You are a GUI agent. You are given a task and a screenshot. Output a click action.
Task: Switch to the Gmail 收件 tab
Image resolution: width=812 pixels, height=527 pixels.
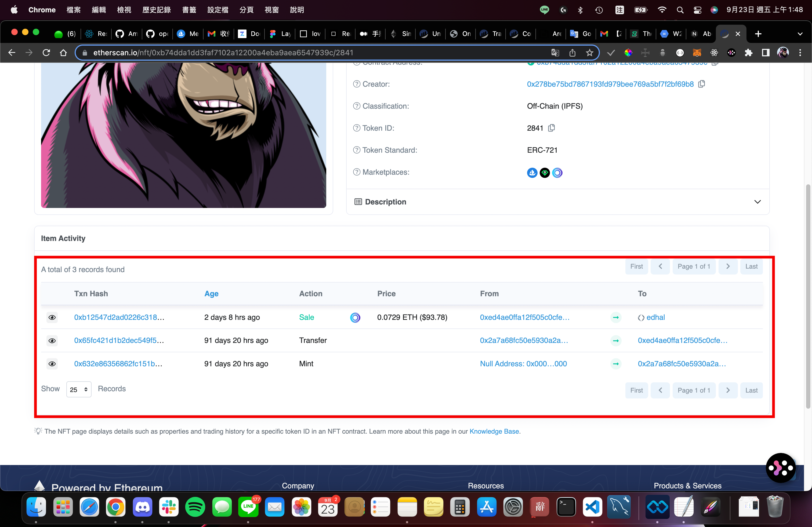coord(219,34)
